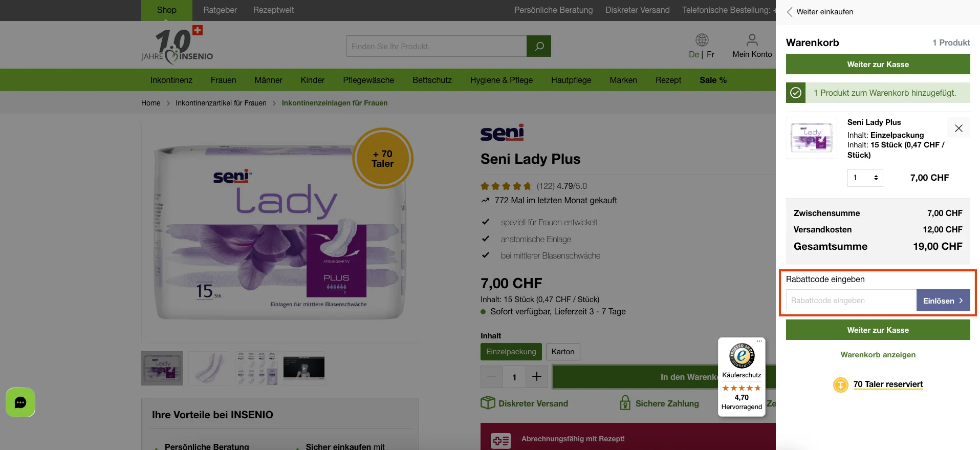This screenshot has width=980, height=450.
Task: Open the language globe icon
Action: coord(702,40)
